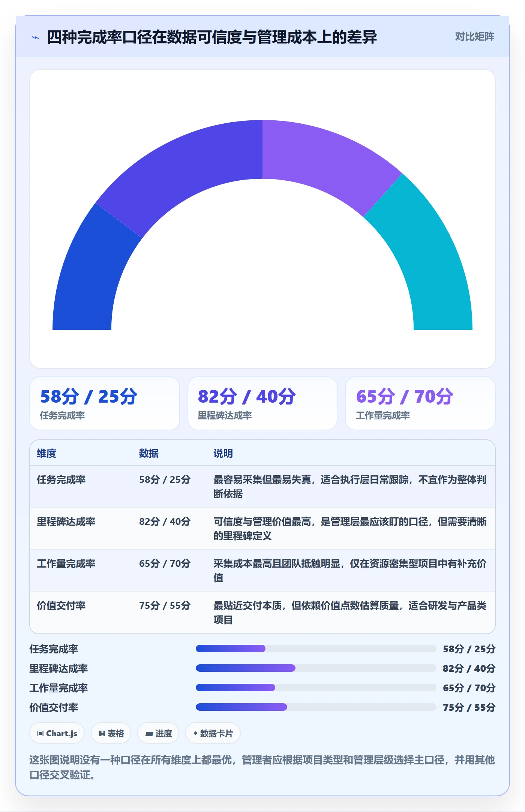Click table data cell 82分 / 40分

pos(165,521)
